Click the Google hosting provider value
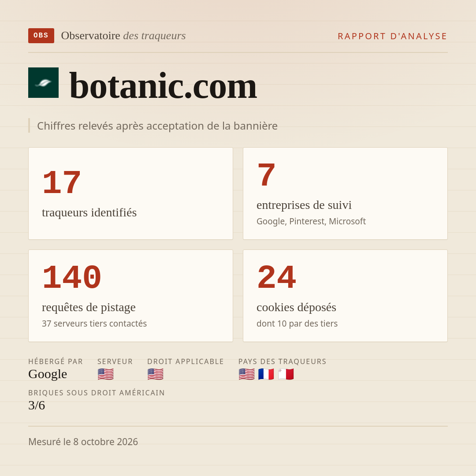Image resolution: width=476 pixels, height=476 pixels. 48,374
